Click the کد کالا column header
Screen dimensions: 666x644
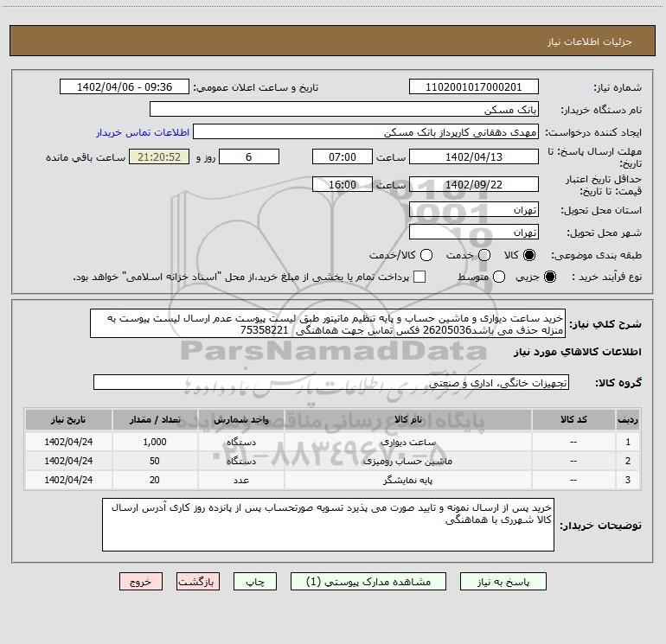573,420
